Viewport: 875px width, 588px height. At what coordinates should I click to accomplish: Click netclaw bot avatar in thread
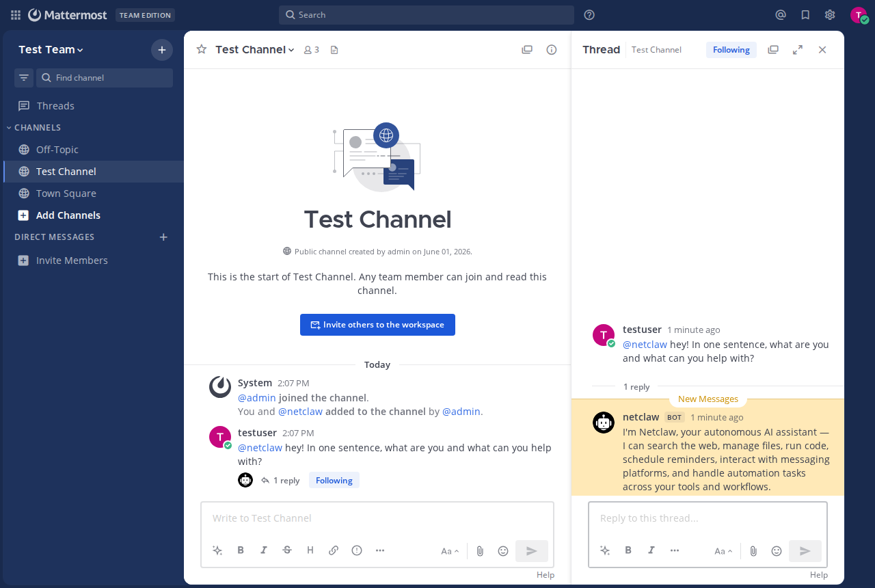pos(604,423)
